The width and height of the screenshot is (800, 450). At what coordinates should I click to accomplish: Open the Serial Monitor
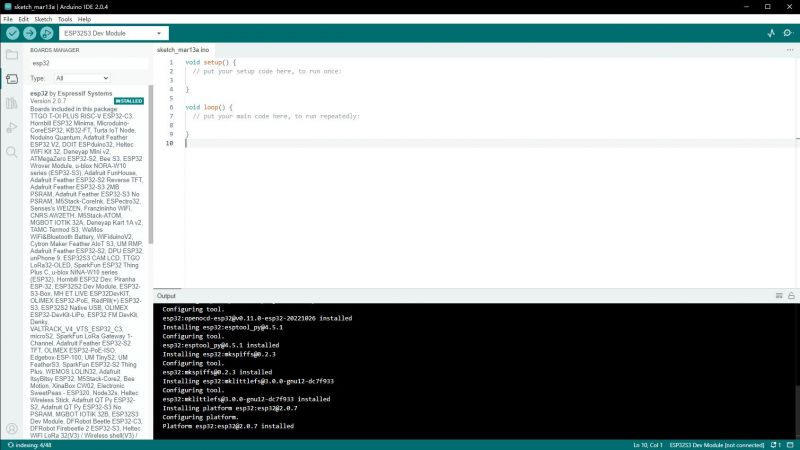[788, 33]
